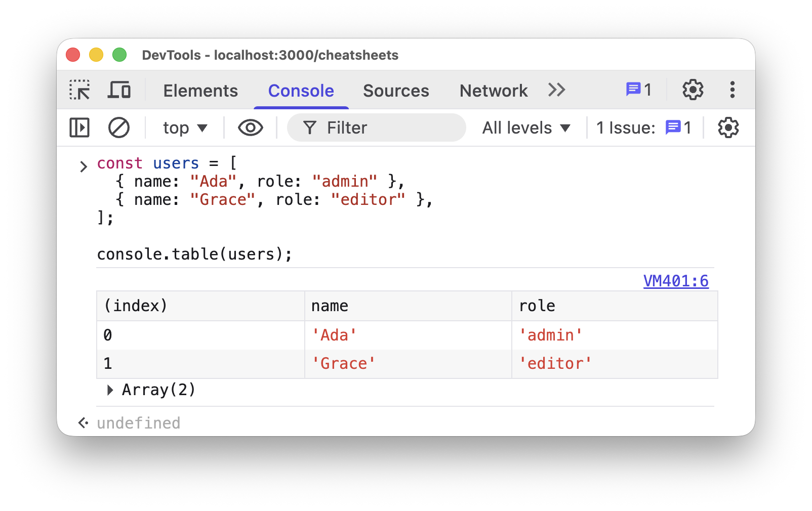Select the index 1 cell
This screenshot has height=511, width=812.
coord(201,363)
